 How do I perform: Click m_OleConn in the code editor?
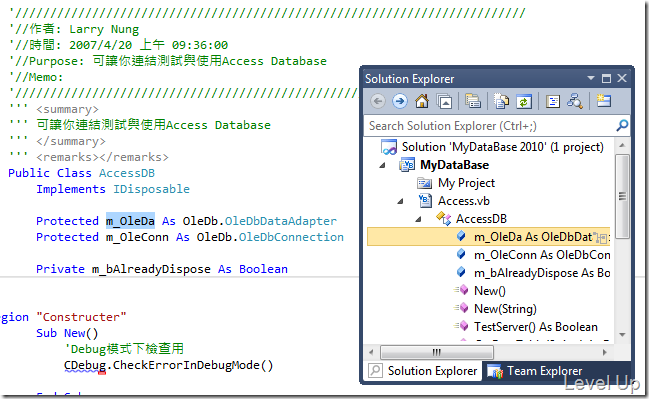137,237
